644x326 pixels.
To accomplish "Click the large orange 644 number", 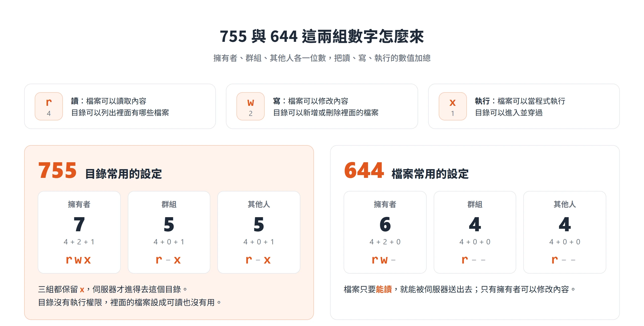I will (x=364, y=170).
